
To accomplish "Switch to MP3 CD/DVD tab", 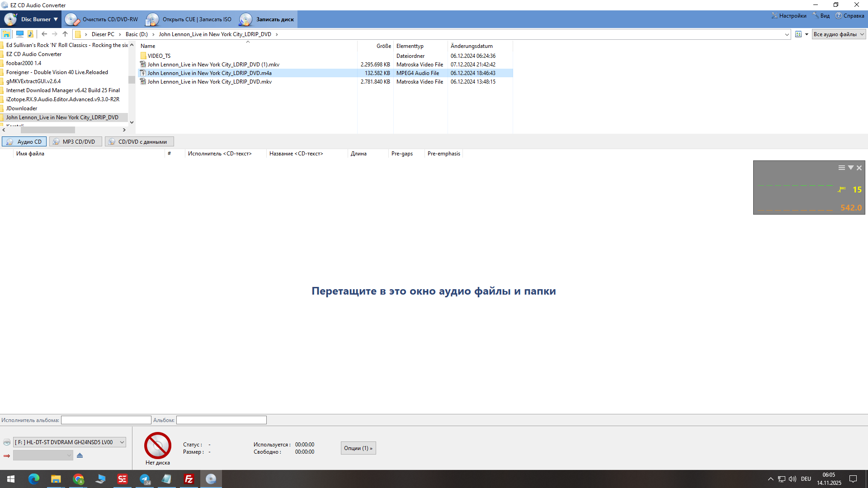I will (x=75, y=142).
